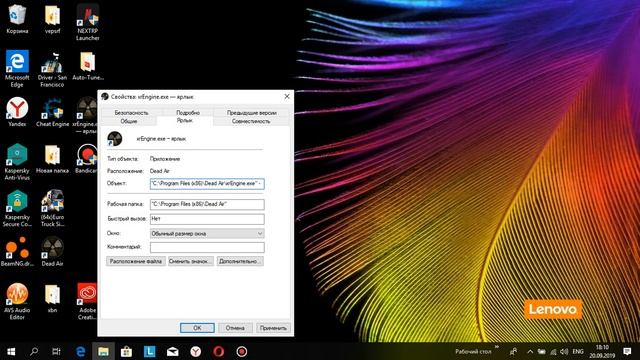Expand the Рабочий стол toolbar chevron
Screen dimensions: 640x360
[497, 347]
